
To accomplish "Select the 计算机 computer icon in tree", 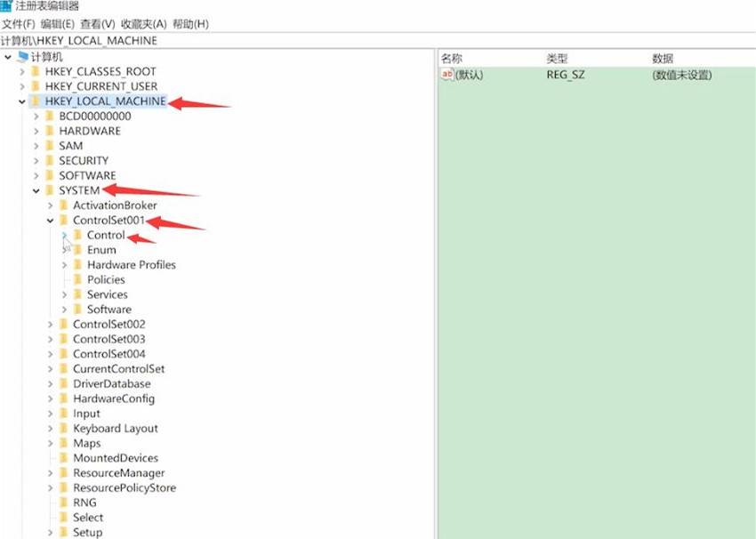I will (22, 57).
